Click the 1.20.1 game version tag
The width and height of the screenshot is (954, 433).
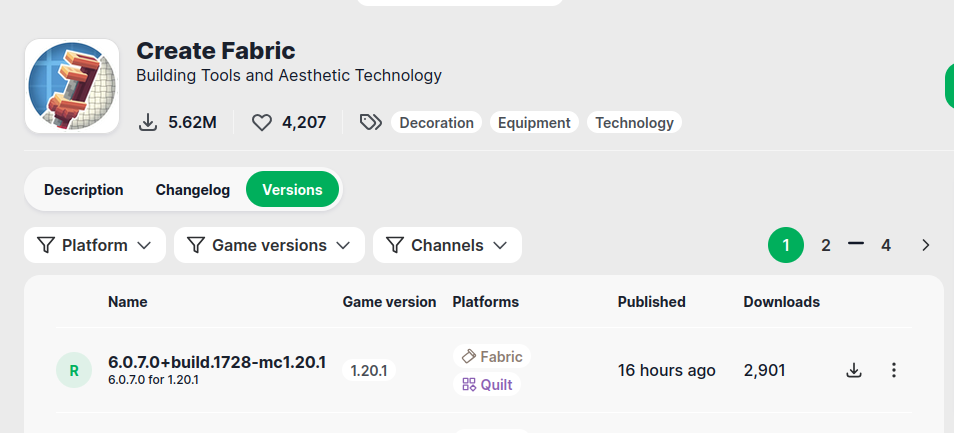(x=369, y=370)
